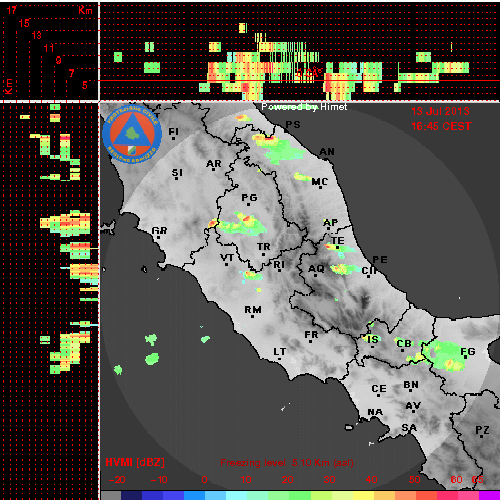Click the FI city label on map
Screen dimensions: 500x500
[x=173, y=132]
